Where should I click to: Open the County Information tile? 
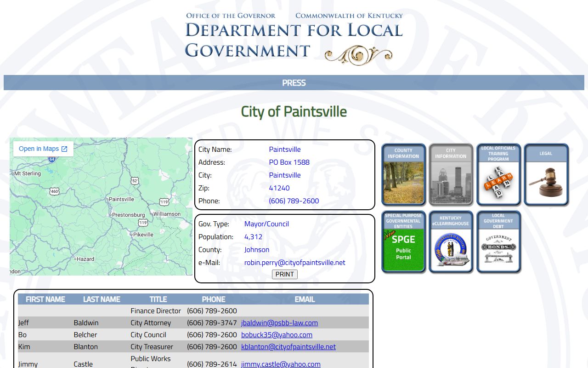pyautogui.click(x=403, y=174)
